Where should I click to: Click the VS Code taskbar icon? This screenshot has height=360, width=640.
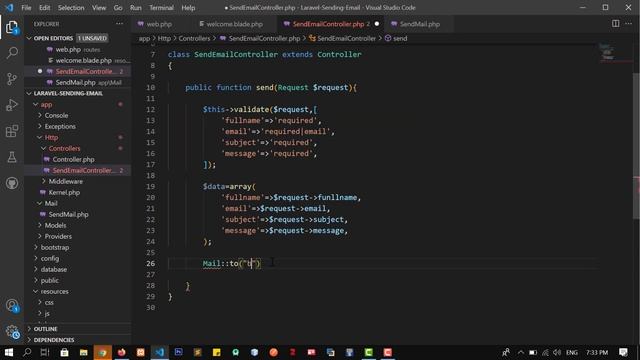(159, 352)
